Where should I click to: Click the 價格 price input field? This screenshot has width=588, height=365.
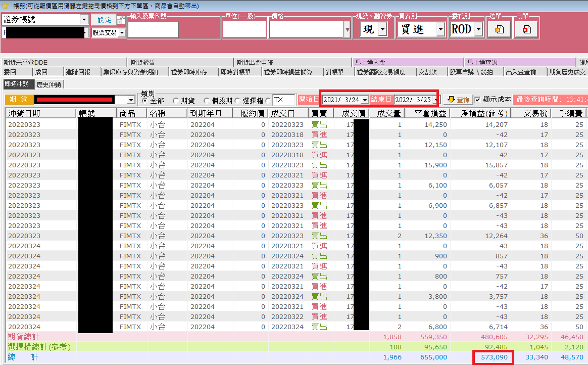click(x=306, y=30)
